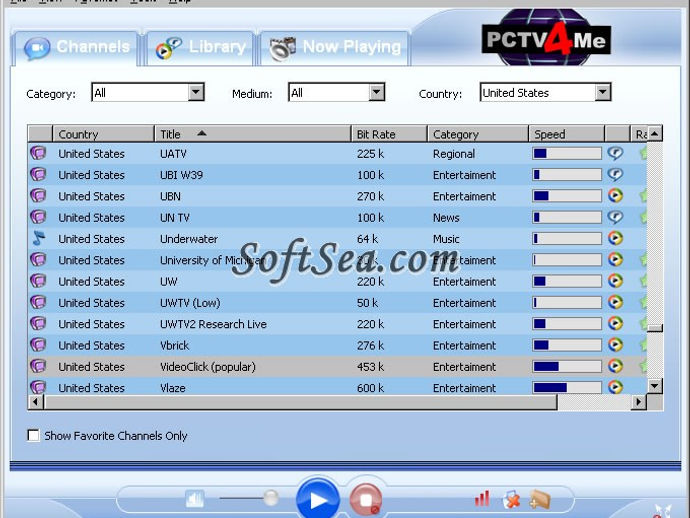This screenshot has height=518, width=690.
Task: Click TV icon of UN TV row
Action: pyautogui.click(x=39, y=217)
